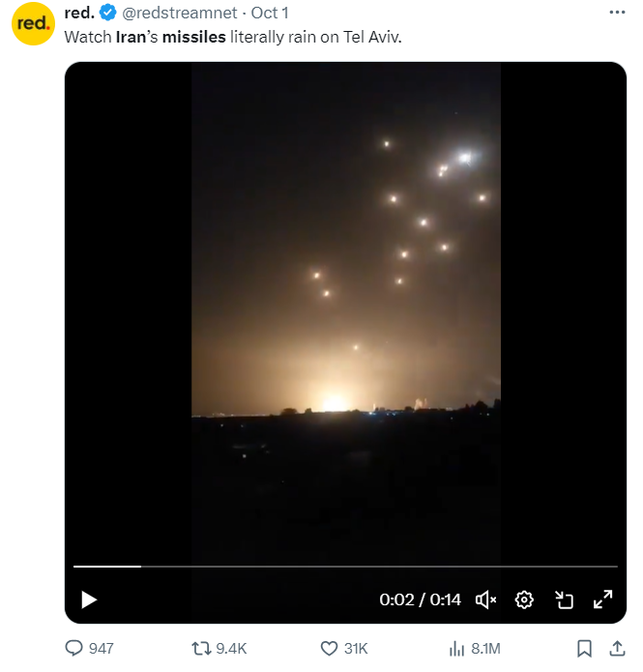The image size is (643, 672).
Task: Play the video
Action: point(89,599)
